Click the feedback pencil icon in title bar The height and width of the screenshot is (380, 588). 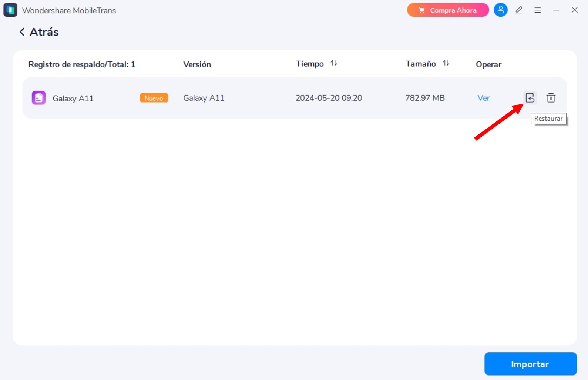[x=519, y=10]
